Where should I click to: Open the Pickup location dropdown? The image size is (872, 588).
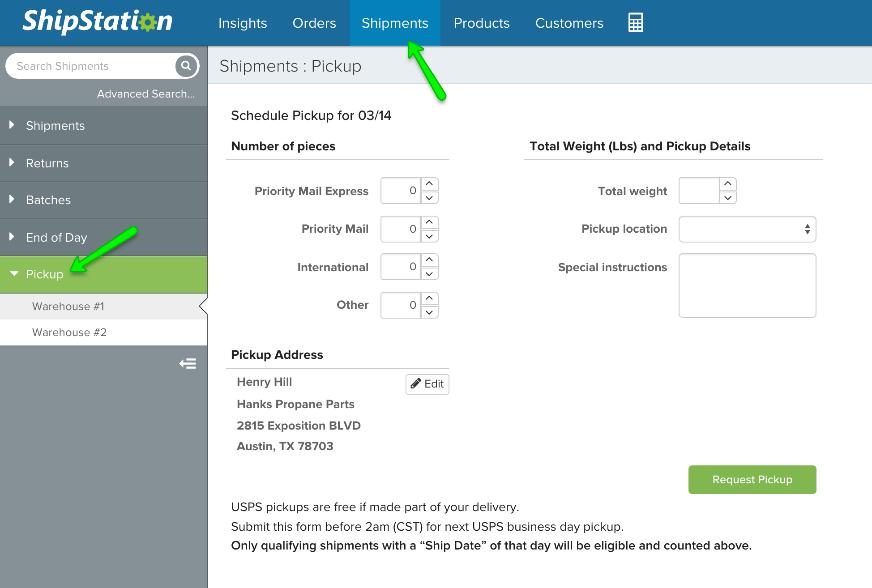coord(747,229)
